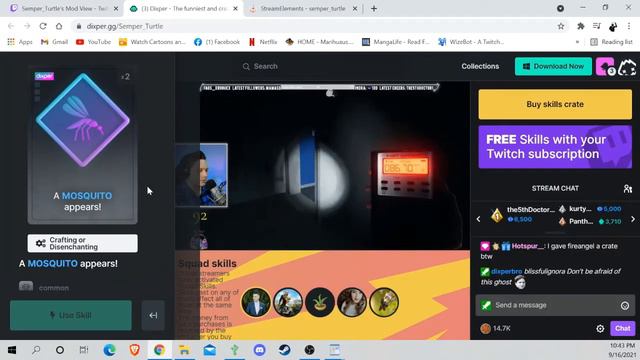Open Microsoft Edge from taskbar
Screen dimensions: 640x360
pyautogui.click(x=109, y=350)
